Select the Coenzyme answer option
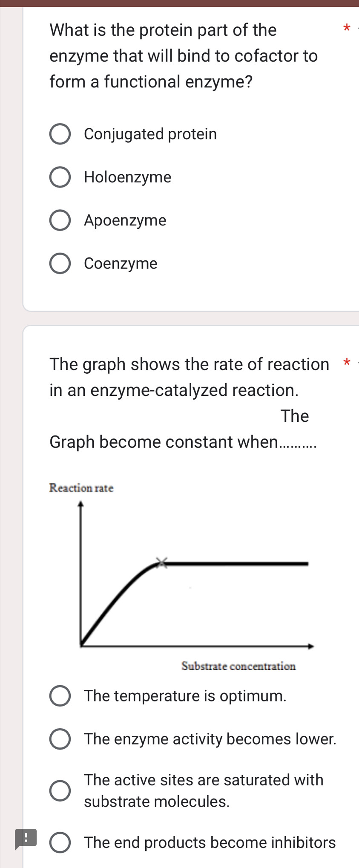 (x=60, y=263)
